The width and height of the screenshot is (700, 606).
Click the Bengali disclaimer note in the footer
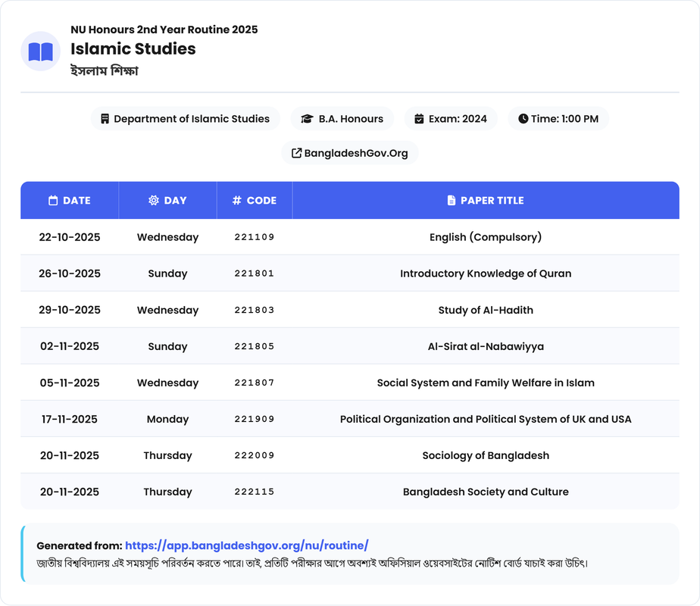point(312,563)
